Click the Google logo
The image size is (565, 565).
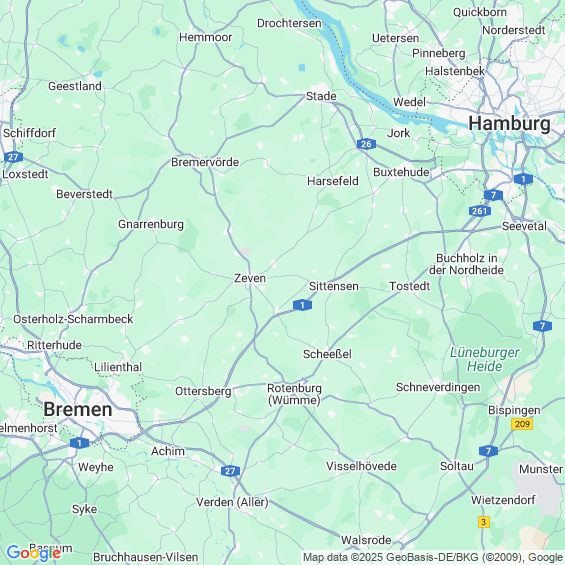[x=34, y=553]
